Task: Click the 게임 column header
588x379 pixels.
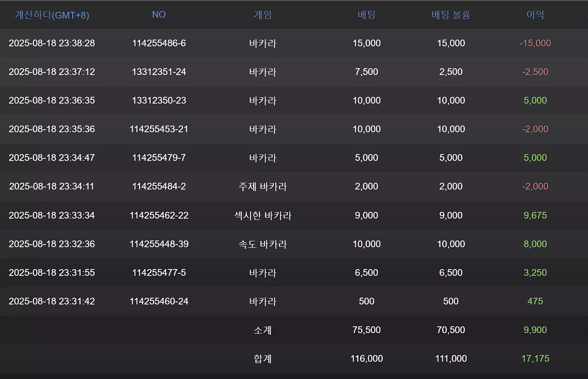Action: [x=263, y=15]
